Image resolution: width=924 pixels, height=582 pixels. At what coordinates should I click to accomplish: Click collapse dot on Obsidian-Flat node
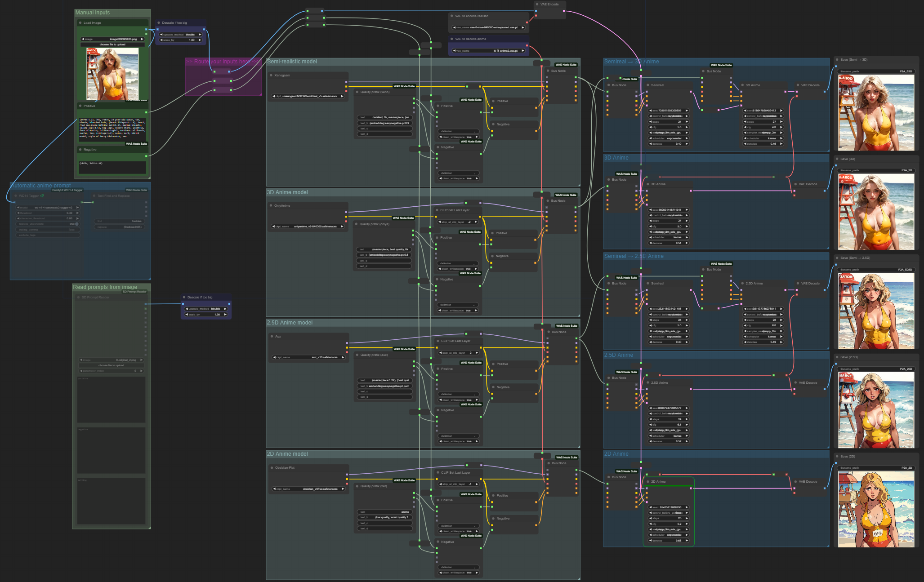click(x=272, y=468)
